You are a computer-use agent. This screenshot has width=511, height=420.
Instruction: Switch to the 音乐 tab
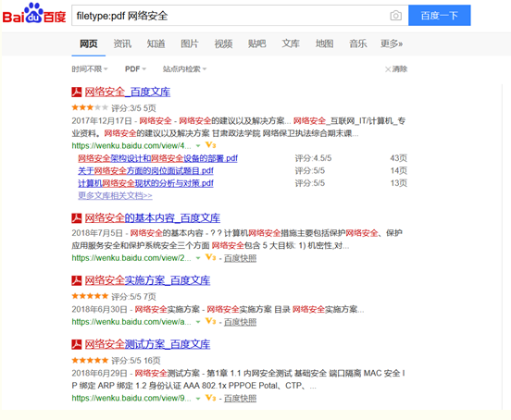pos(358,43)
